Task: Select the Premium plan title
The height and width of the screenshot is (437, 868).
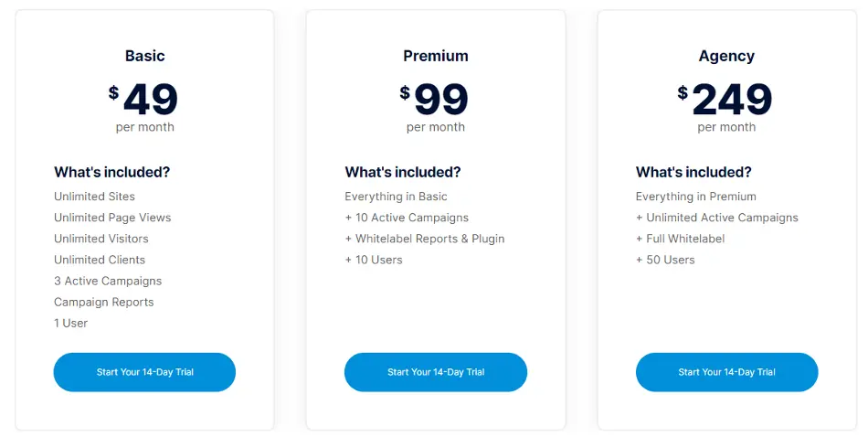Action: coord(436,56)
